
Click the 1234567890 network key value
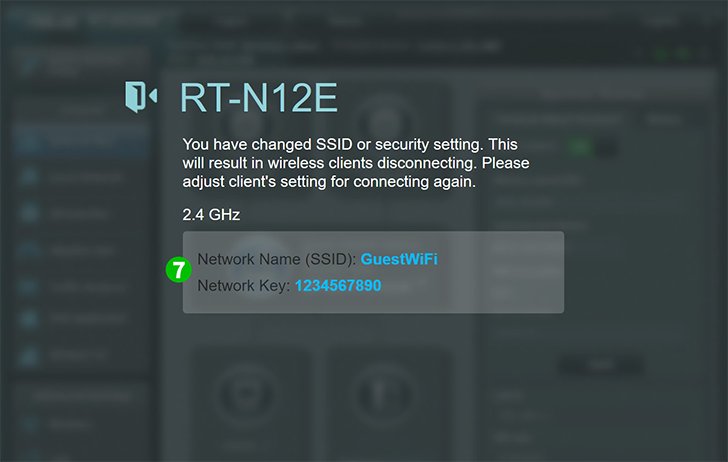click(338, 285)
